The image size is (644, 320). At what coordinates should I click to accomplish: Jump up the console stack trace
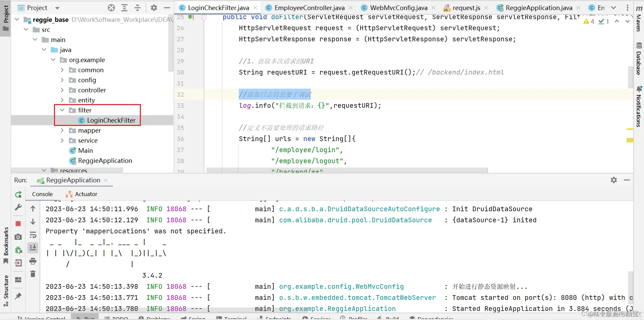tap(33, 209)
